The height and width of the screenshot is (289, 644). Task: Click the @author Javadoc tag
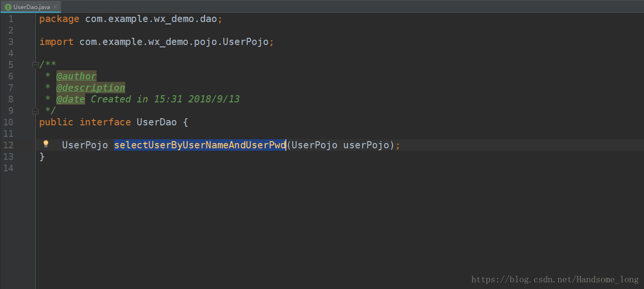(x=76, y=76)
